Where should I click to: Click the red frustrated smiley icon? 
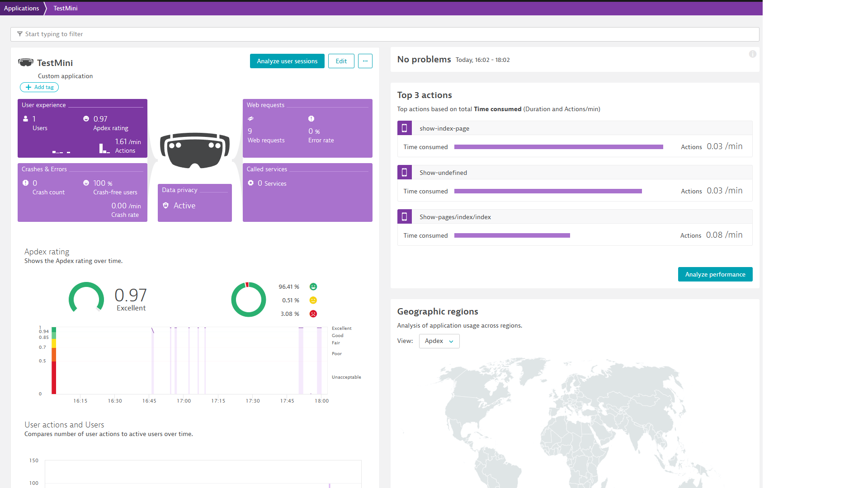(313, 314)
